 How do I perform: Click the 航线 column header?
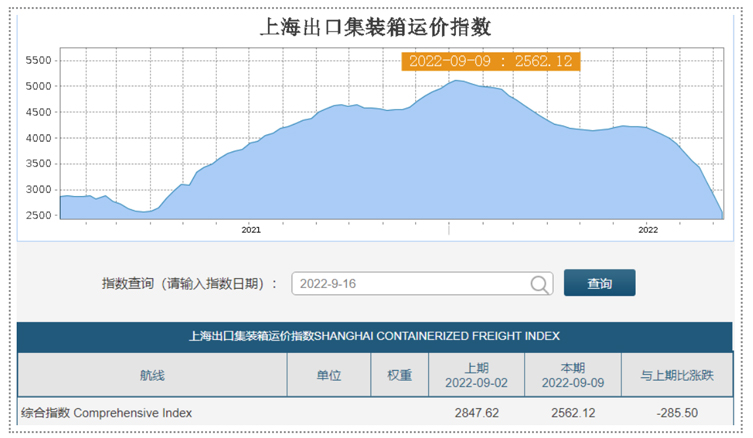pyautogui.click(x=152, y=375)
